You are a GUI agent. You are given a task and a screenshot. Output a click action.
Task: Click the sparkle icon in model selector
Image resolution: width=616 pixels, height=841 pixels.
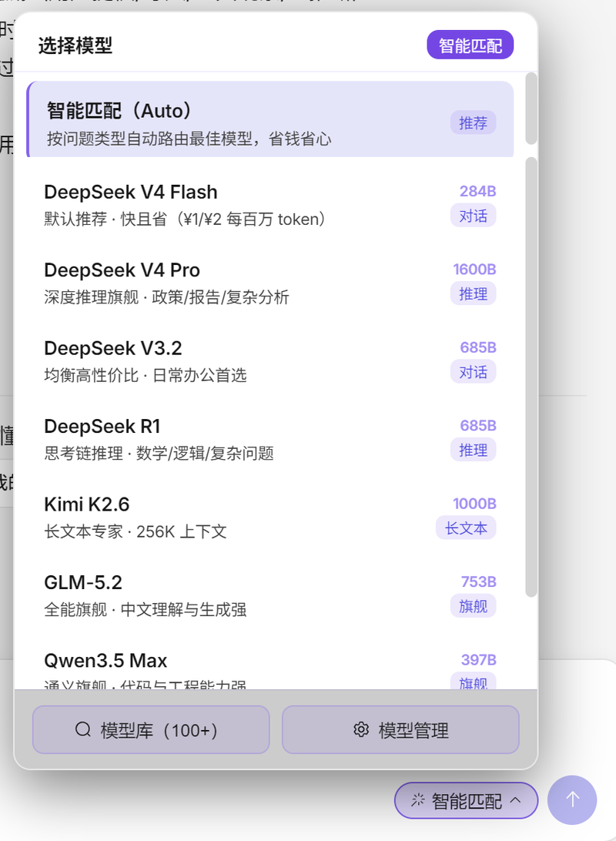pos(417,800)
